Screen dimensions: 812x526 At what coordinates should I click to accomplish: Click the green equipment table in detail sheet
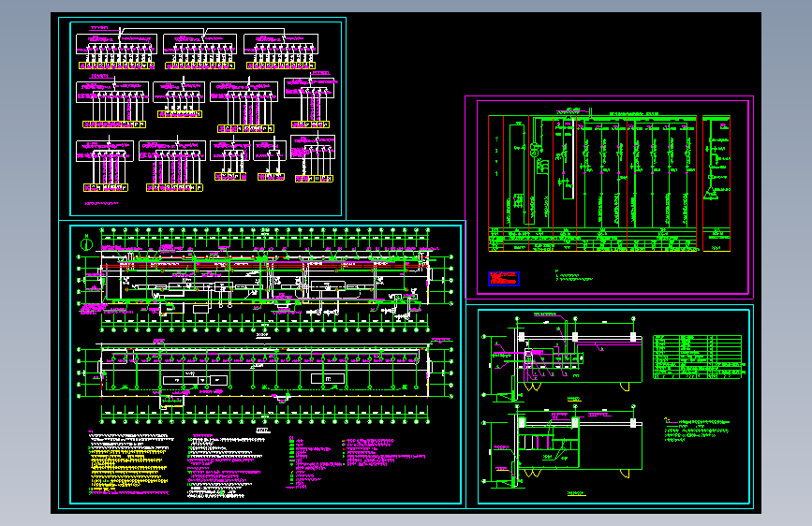697,357
